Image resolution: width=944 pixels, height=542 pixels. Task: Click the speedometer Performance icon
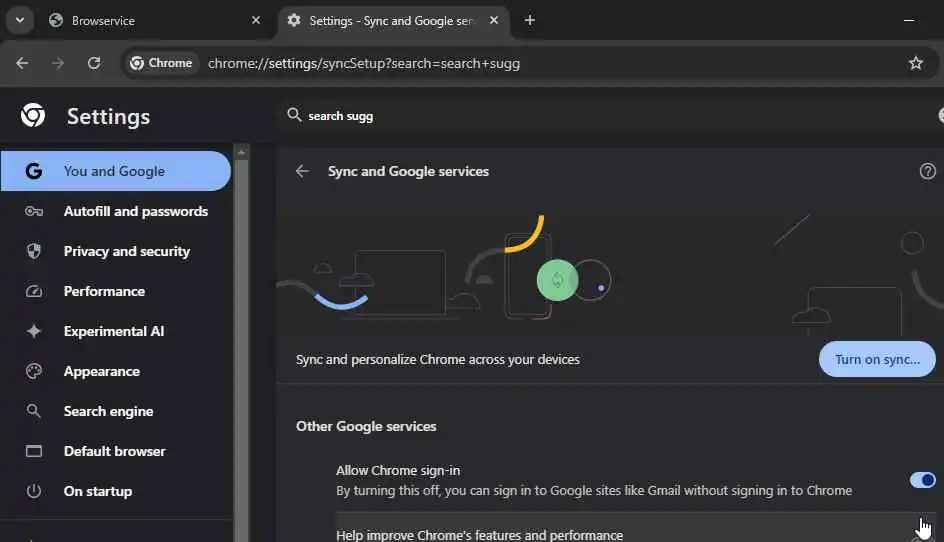[x=34, y=291]
